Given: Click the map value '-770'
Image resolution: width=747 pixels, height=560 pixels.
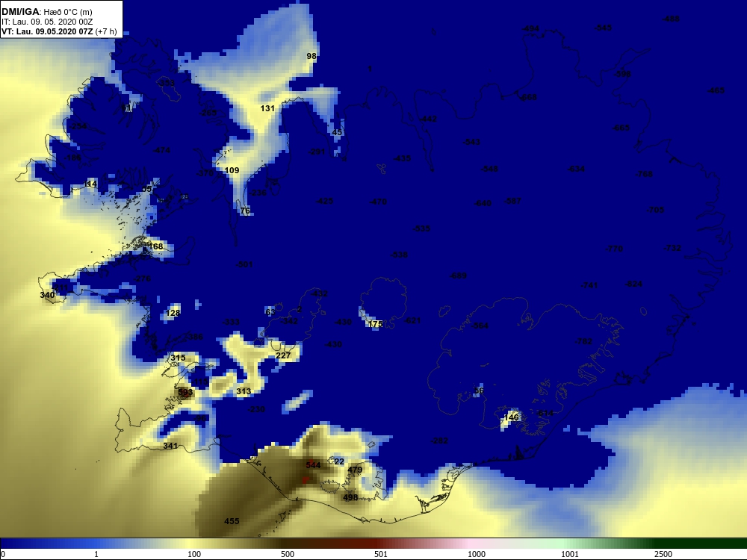Looking at the screenshot, I should click(x=614, y=249).
